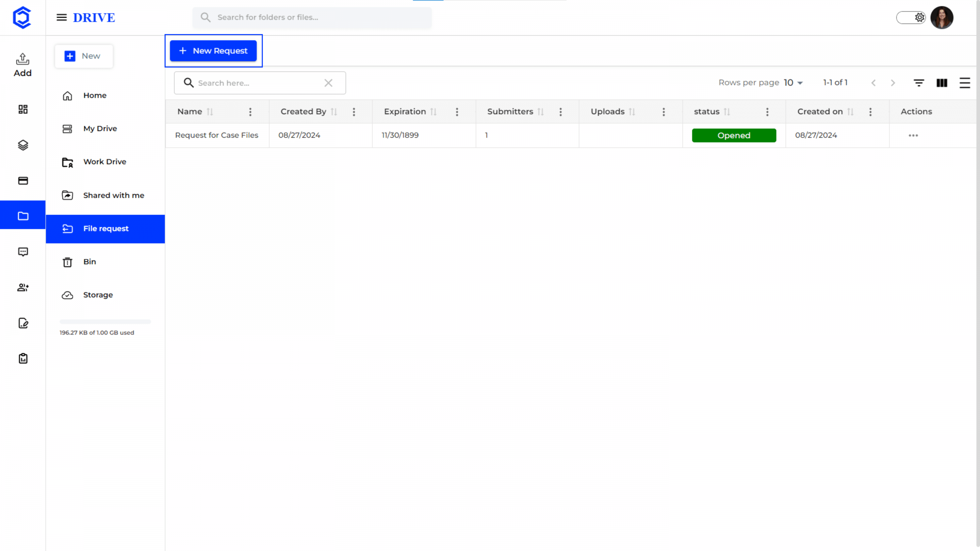Viewport: 980px width, 551px height.
Task: Open the card icon in the left rail
Action: [23, 181]
